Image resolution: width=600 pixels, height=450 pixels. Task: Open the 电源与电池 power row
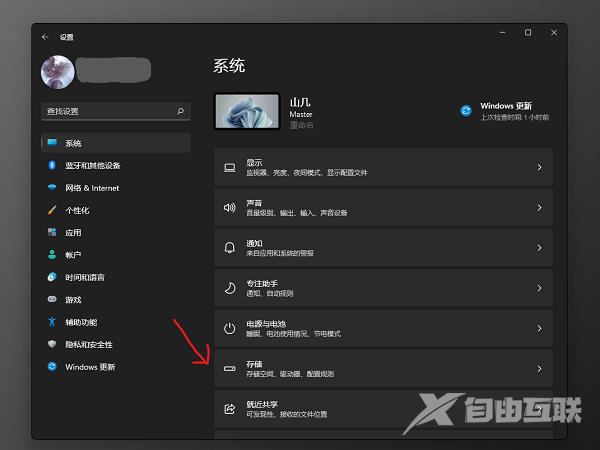point(383,328)
